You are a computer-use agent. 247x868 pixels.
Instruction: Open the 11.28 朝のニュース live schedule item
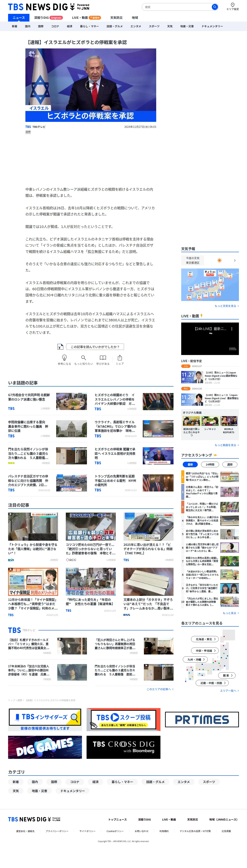(x=210, y=400)
